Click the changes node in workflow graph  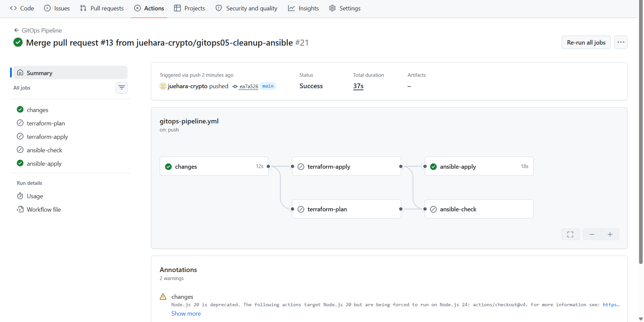214,166
